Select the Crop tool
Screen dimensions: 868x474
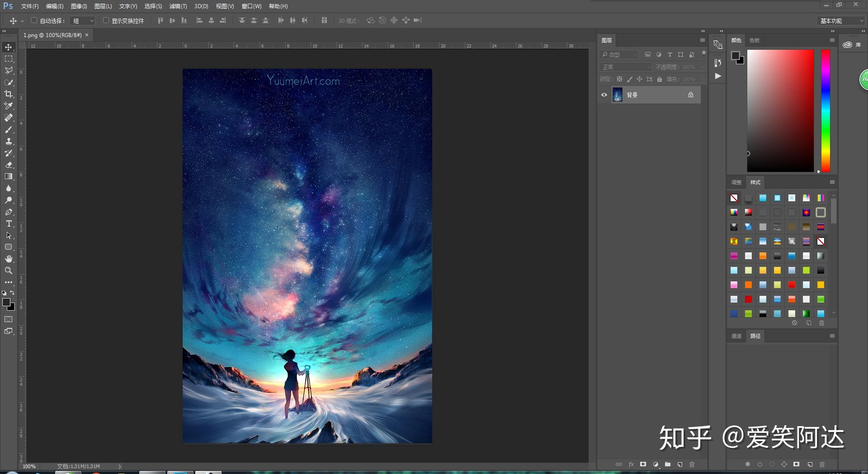(x=9, y=94)
